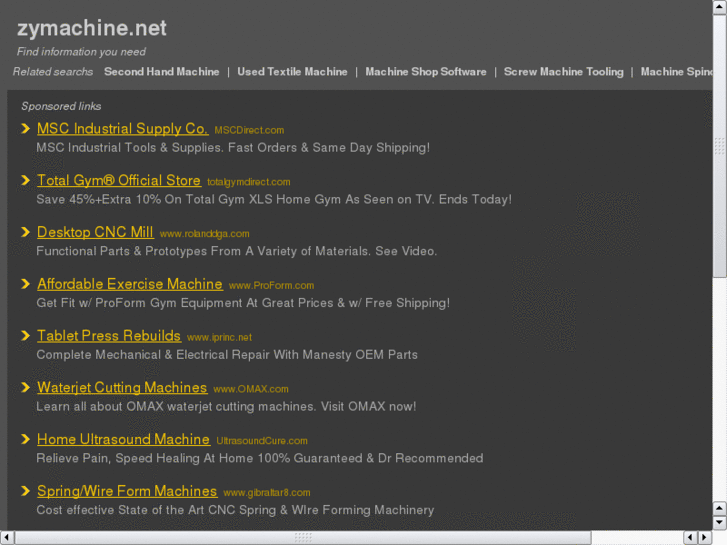Click the MSCDirect.com URL text

[x=249, y=130]
